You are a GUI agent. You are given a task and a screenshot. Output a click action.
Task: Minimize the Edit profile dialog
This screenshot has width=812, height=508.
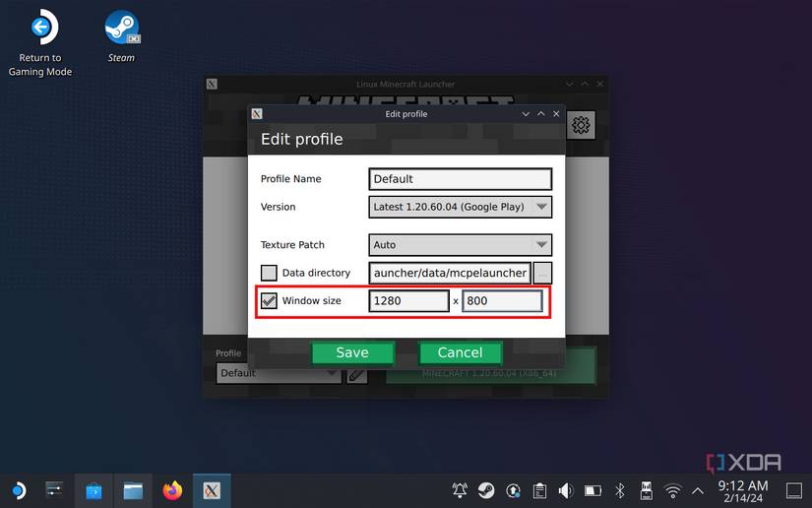[526, 114]
